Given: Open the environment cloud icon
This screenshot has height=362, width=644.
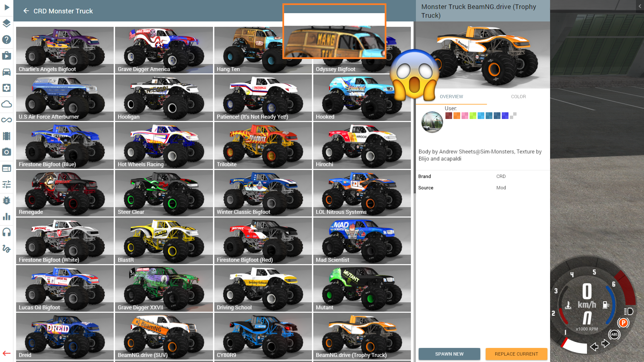Looking at the screenshot, I should [x=7, y=104].
